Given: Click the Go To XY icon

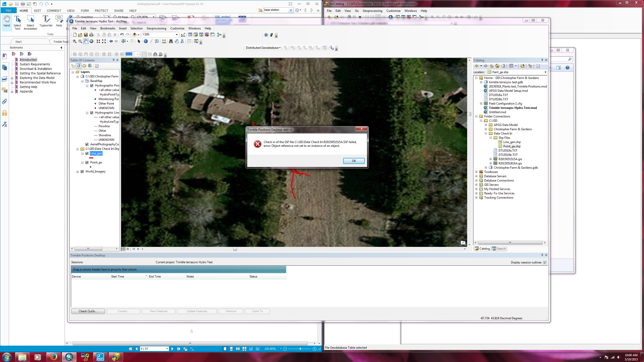Looking at the screenshot, I should pos(182,41).
